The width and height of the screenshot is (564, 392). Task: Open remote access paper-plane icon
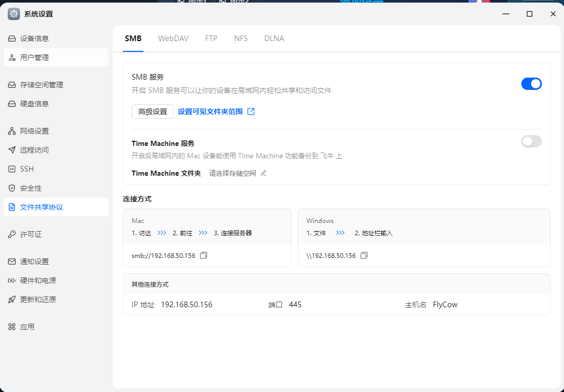12,150
